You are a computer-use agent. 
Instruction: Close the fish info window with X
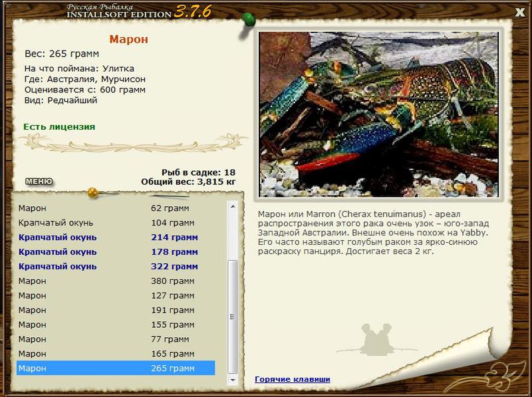(519, 13)
